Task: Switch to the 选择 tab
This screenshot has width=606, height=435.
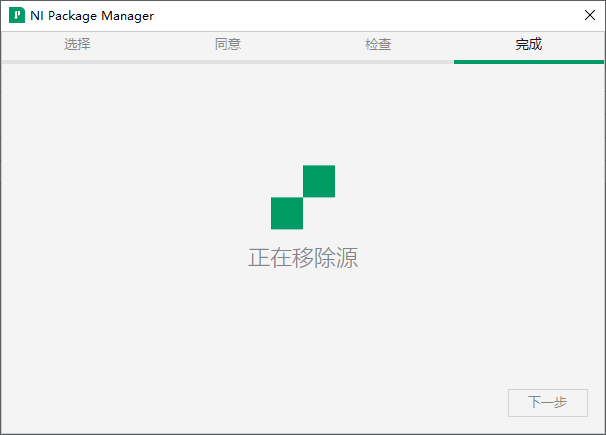Action: tap(77, 45)
